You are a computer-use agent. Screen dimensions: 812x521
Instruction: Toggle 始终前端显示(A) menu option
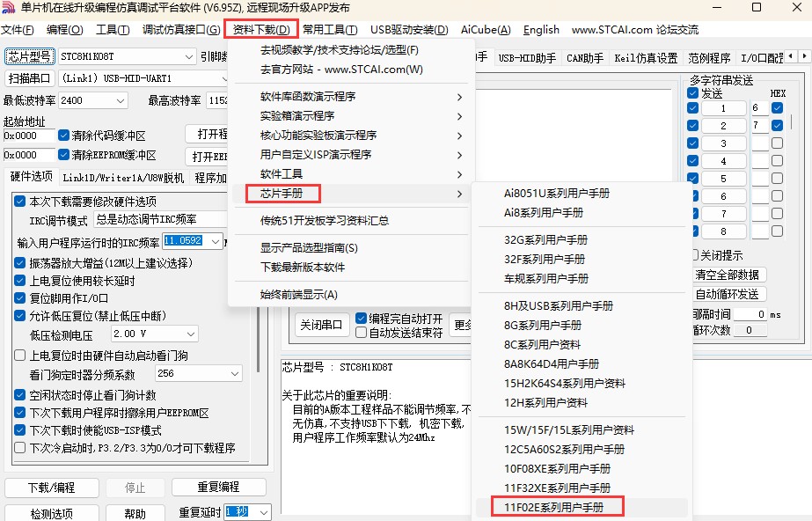350,295
